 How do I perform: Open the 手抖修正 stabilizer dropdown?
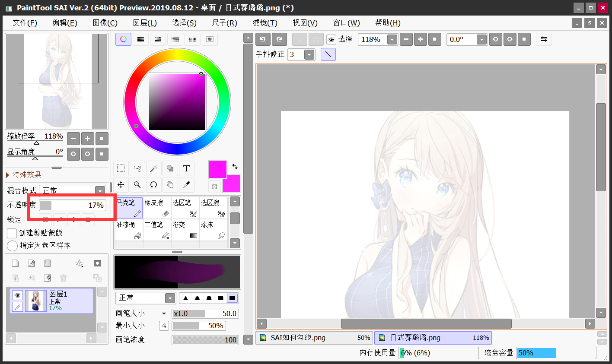click(x=309, y=54)
